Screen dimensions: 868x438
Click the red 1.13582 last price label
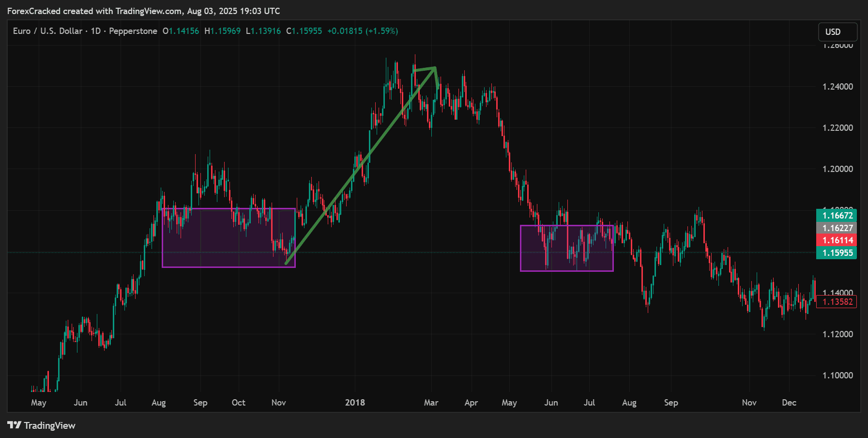[836, 301]
